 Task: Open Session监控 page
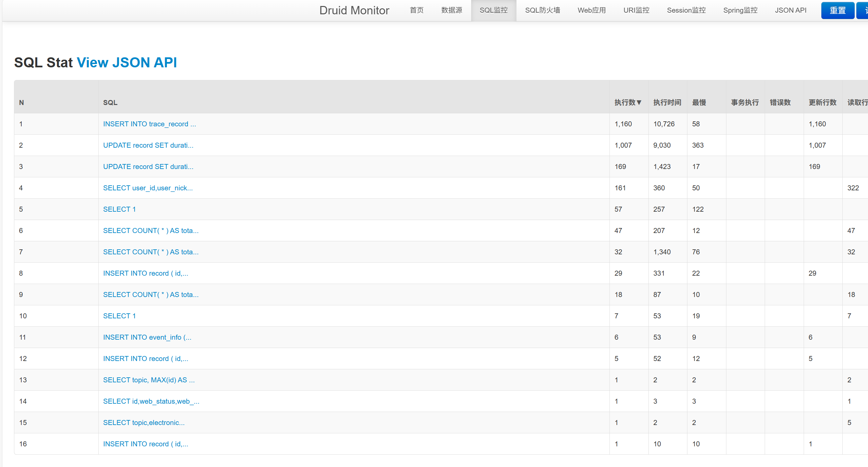(x=686, y=10)
